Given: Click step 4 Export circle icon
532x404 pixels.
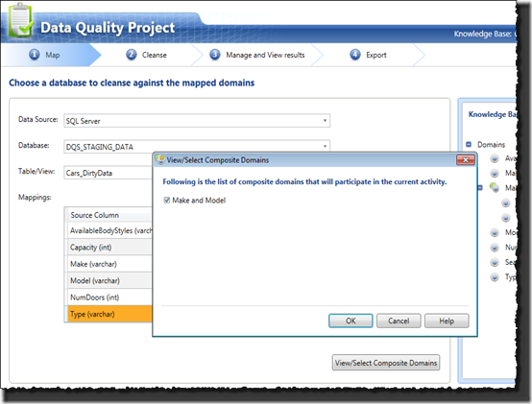Looking at the screenshot, I should pos(355,55).
